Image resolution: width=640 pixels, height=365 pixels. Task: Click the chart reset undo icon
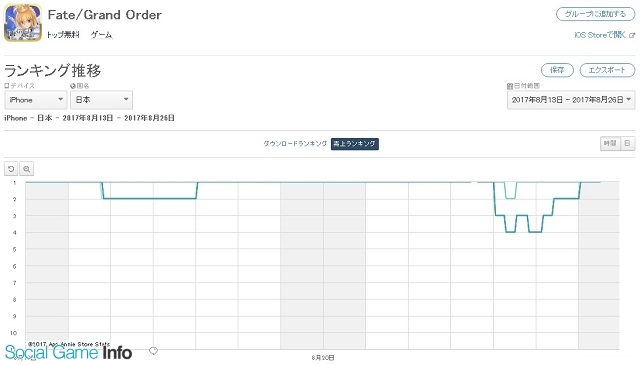pos(11,169)
